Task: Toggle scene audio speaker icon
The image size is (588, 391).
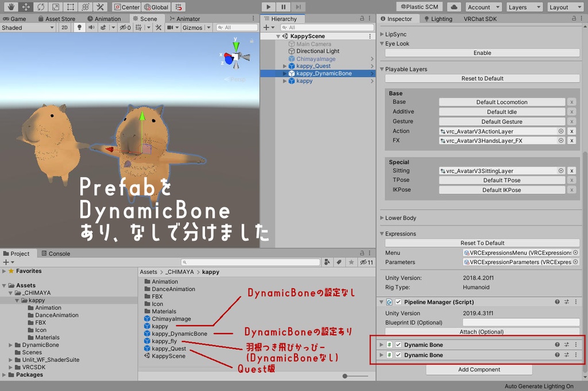Action: click(91, 28)
